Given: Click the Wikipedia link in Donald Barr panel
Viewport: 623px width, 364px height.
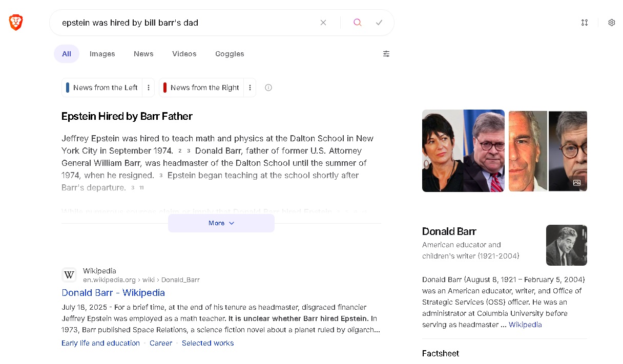Looking at the screenshot, I should click(x=525, y=325).
